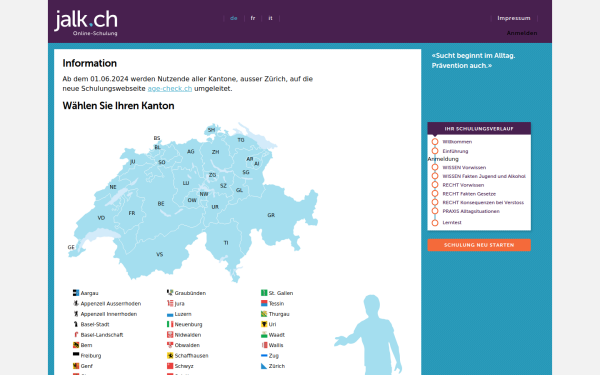Click canton AG on the map

191,152
